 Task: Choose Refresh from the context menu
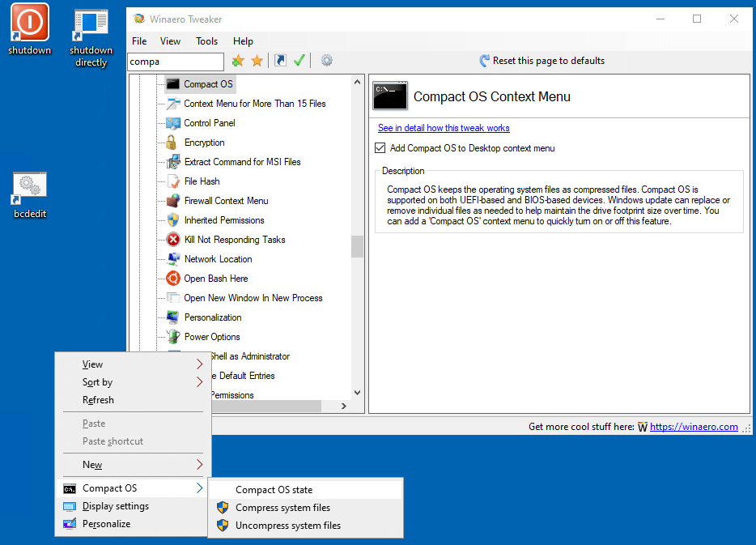(133, 400)
